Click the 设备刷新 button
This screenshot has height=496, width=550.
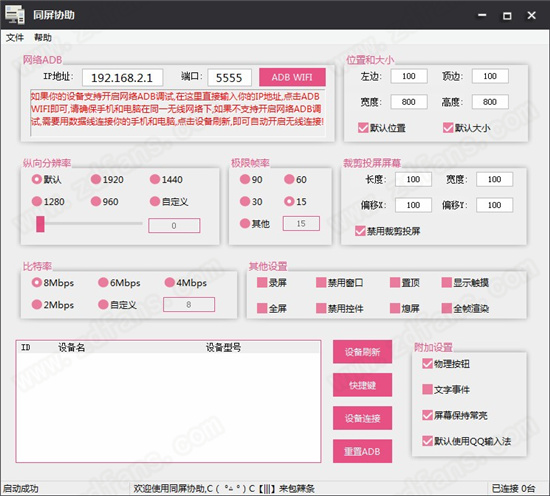coord(362,352)
